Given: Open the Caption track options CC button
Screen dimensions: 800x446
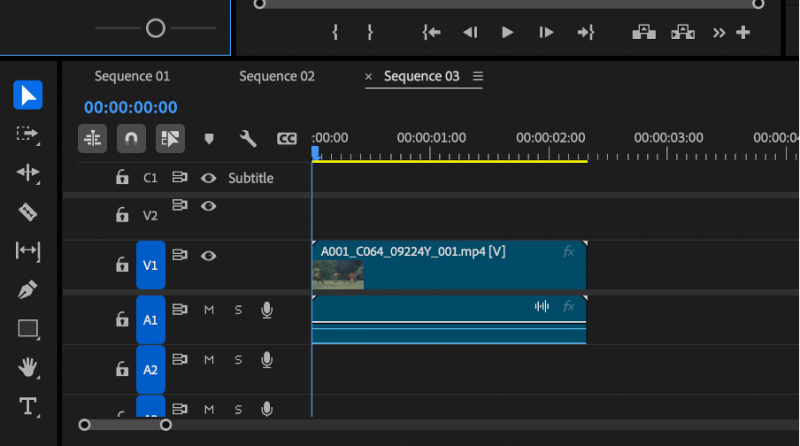Looking at the screenshot, I should coord(287,139).
